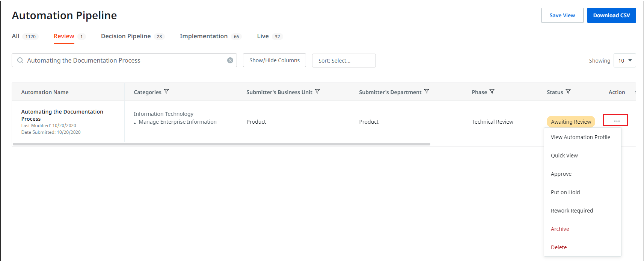Screen dimensions: 644x262
Task: Clear the search field with the X icon
Action: [230, 60]
